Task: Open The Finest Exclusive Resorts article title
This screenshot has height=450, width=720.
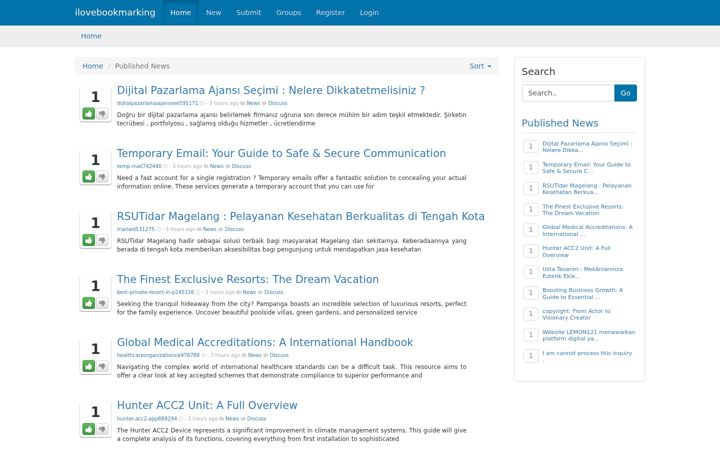Action: (248, 279)
